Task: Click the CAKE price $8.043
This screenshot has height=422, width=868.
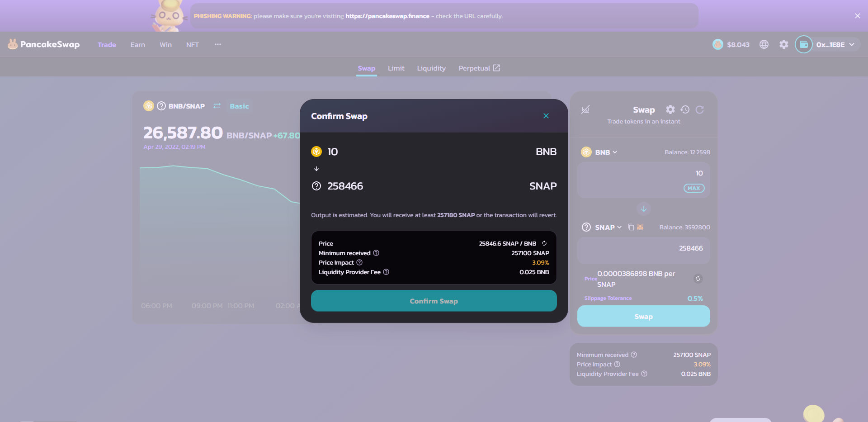Action: 731,44
